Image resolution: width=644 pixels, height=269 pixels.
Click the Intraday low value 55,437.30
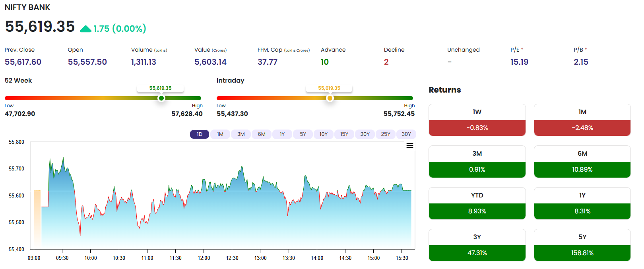coord(232,114)
